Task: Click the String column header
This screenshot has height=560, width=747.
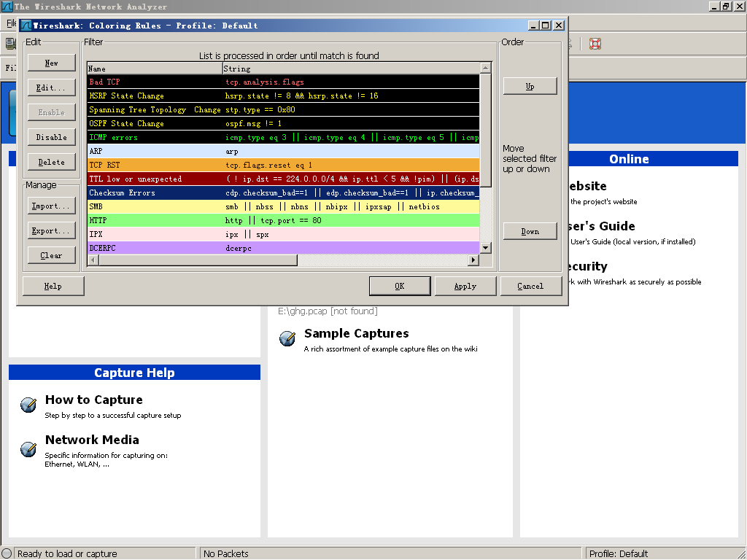Action: (x=351, y=69)
